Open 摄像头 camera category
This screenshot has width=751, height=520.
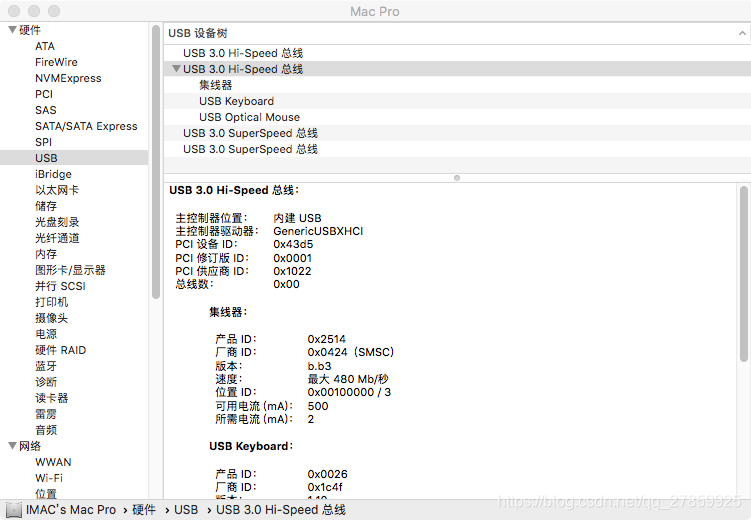point(52,318)
